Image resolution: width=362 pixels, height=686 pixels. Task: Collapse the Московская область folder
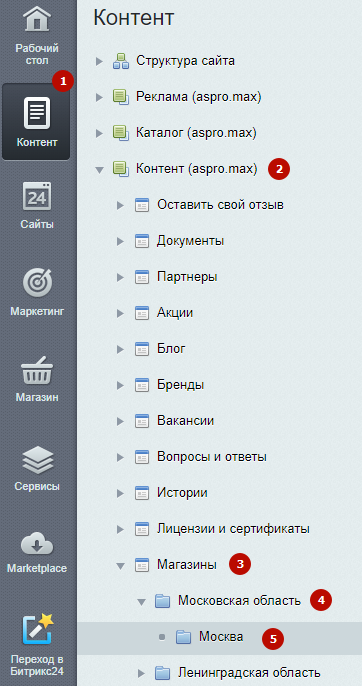141,602
